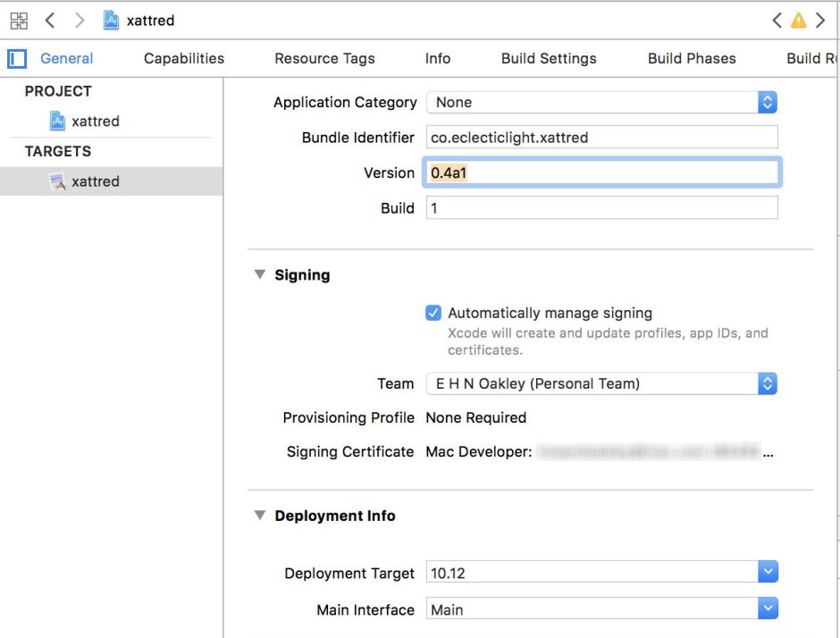840x638 pixels.
Task: Click the xattred project file icon in the breadcrumb
Action: [x=112, y=20]
